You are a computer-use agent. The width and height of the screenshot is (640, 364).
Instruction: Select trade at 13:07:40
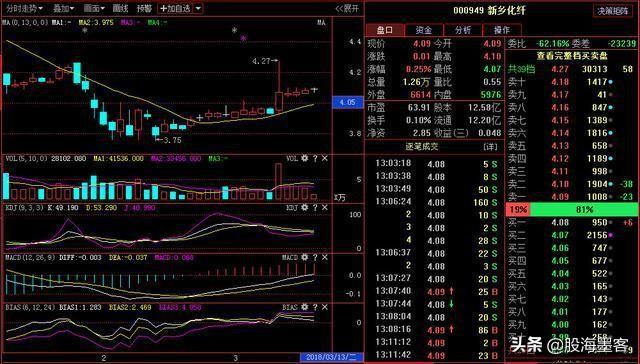(436, 291)
